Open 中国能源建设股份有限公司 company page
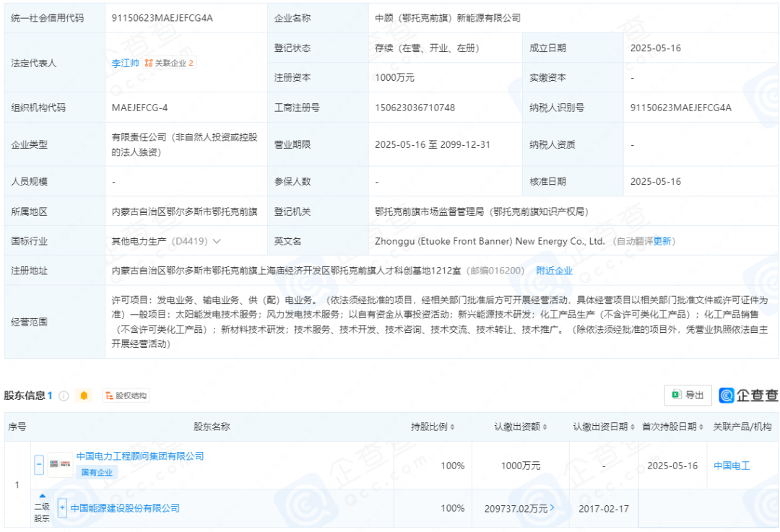 (x=125, y=508)
